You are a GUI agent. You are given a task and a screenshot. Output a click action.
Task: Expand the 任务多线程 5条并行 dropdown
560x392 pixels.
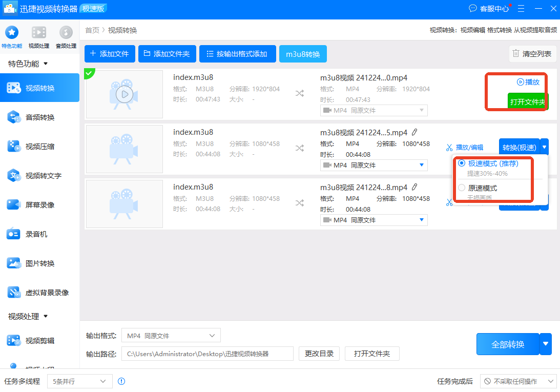tap(79, 381)
